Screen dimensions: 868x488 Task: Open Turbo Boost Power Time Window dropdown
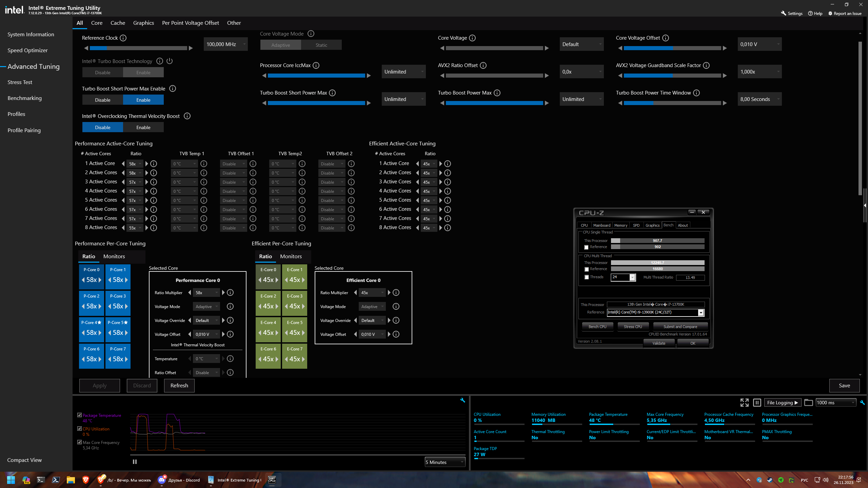pos(759,99)
